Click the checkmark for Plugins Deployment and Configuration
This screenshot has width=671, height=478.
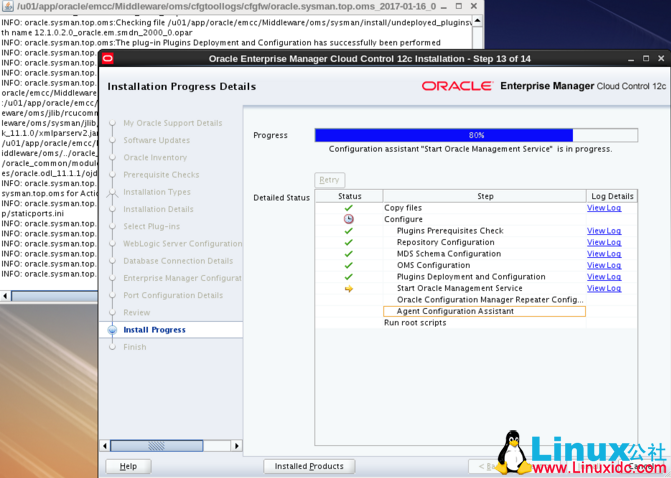pos(349,277)
